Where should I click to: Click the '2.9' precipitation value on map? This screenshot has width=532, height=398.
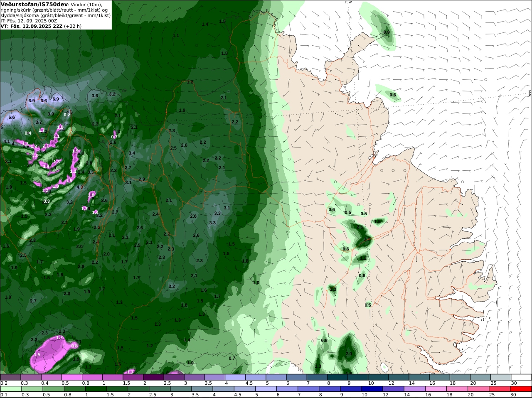142,179
